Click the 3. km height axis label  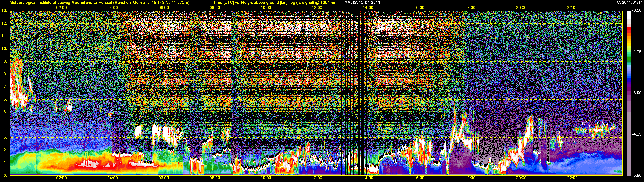point(5,137)
